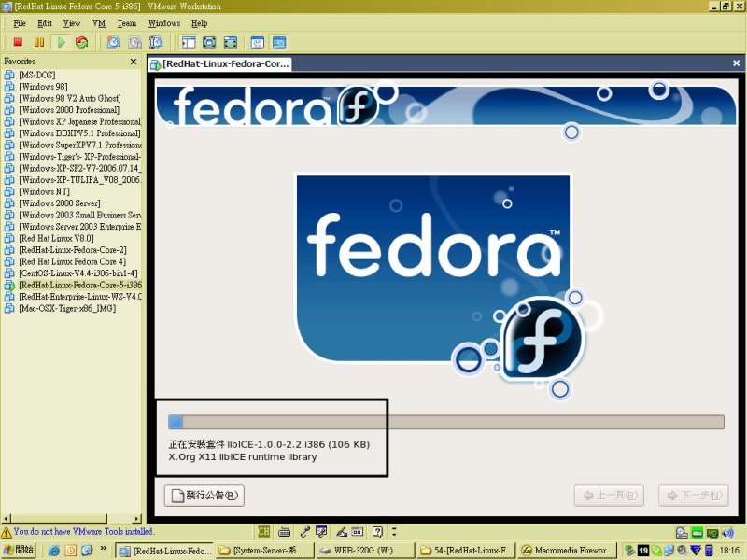
Task: Open the Edit menu
Action: click(45, 22)
